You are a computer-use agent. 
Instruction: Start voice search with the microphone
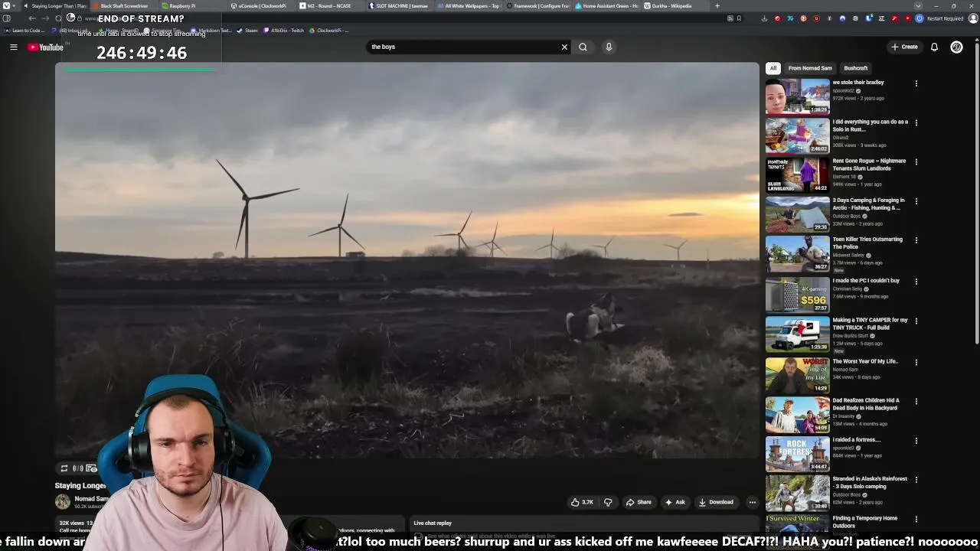tap(609, 47)
